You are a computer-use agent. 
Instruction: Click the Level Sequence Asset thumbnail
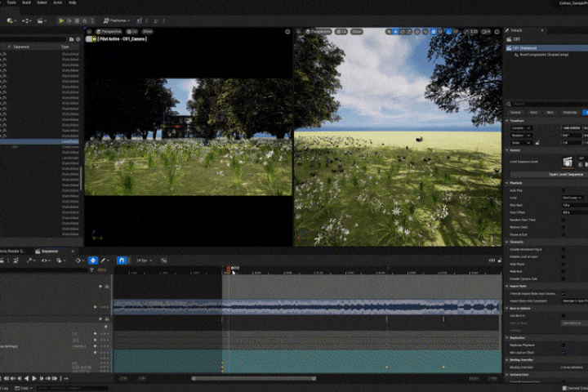(x=568, y=163)
